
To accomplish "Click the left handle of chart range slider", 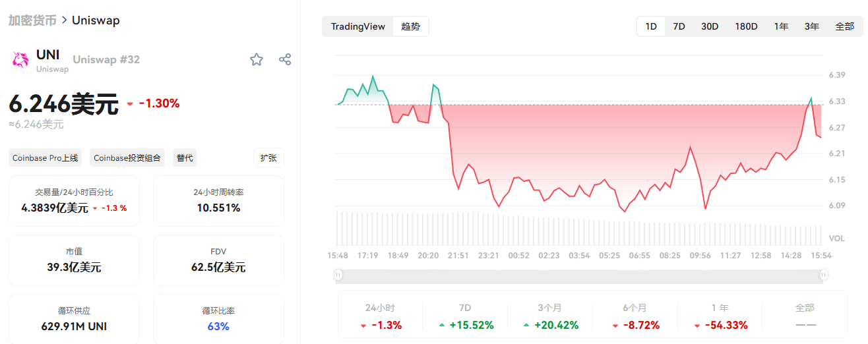I will (x=338, y=275).
